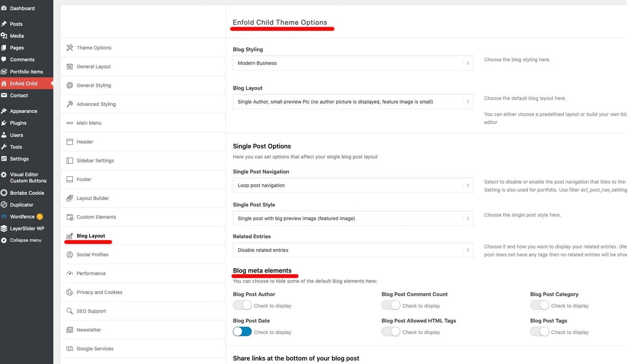
Task: Click the Plugins plug icon
Action: click(4, 123)
